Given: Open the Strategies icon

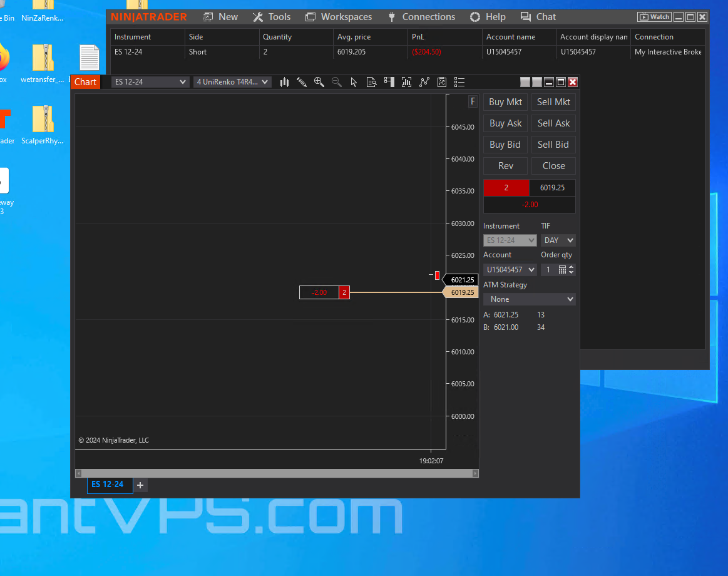Looking at the screenshot, I should (x=441, y=82).
